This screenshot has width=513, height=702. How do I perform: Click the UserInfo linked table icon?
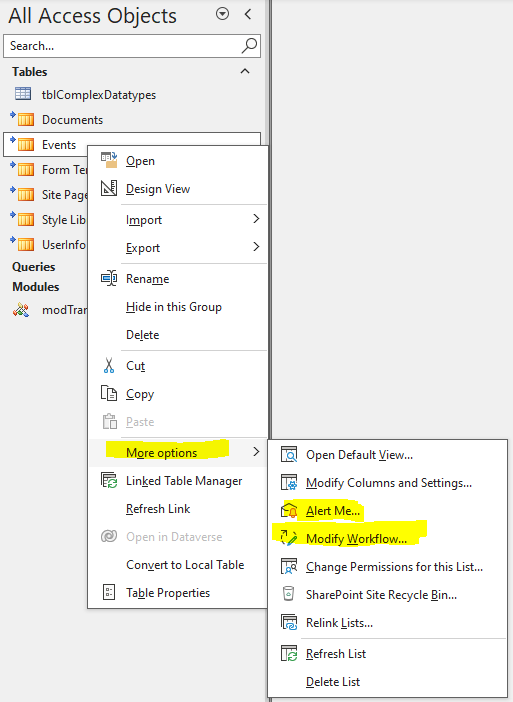[22, 244]
